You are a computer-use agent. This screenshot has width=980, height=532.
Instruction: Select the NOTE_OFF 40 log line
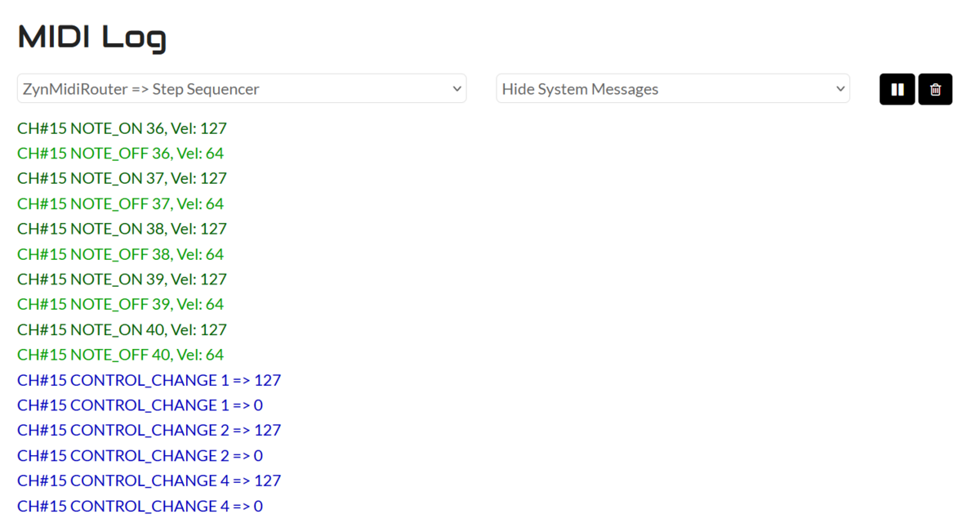[120, 355]
